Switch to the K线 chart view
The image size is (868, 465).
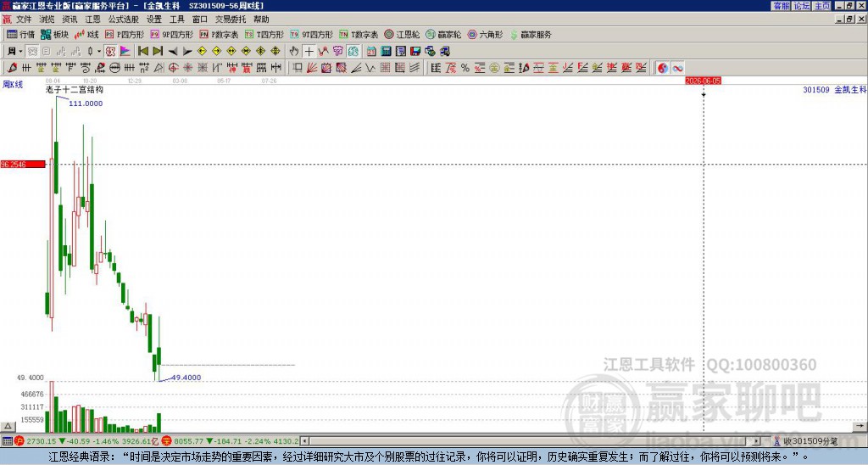86,34
